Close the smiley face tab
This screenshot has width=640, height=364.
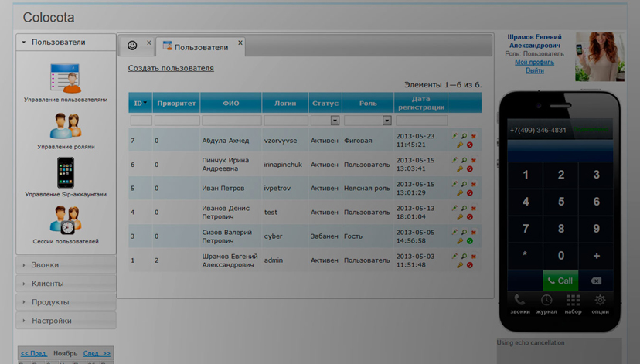149,43
